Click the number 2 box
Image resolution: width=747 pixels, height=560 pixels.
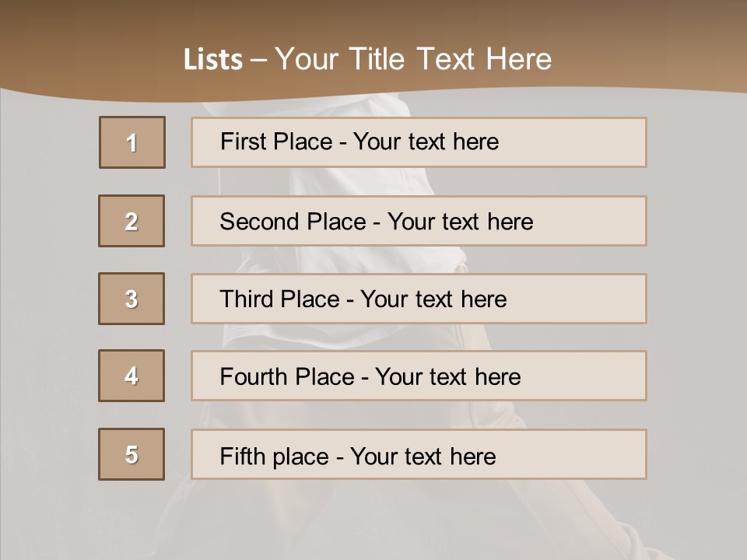pyautogui.click(x=132, y=221)
